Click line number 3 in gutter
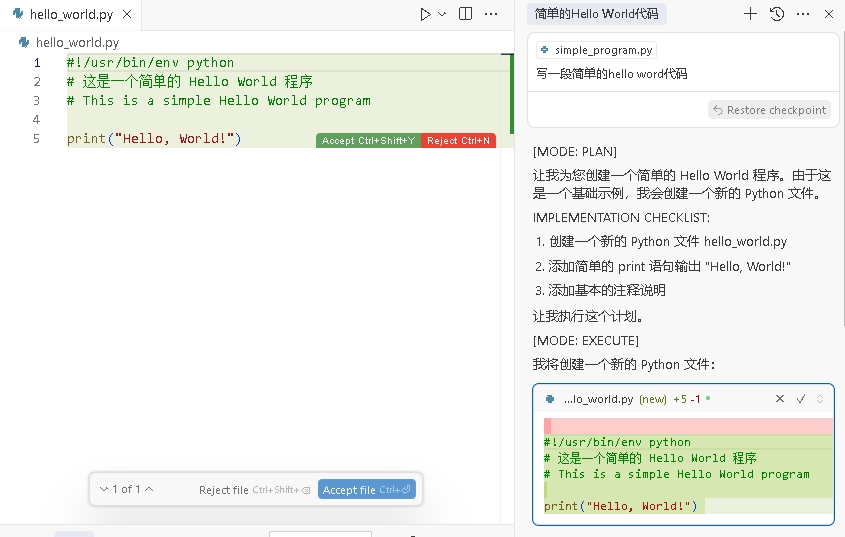This screenshot has width=845, height=537. [x=37, y=101]
